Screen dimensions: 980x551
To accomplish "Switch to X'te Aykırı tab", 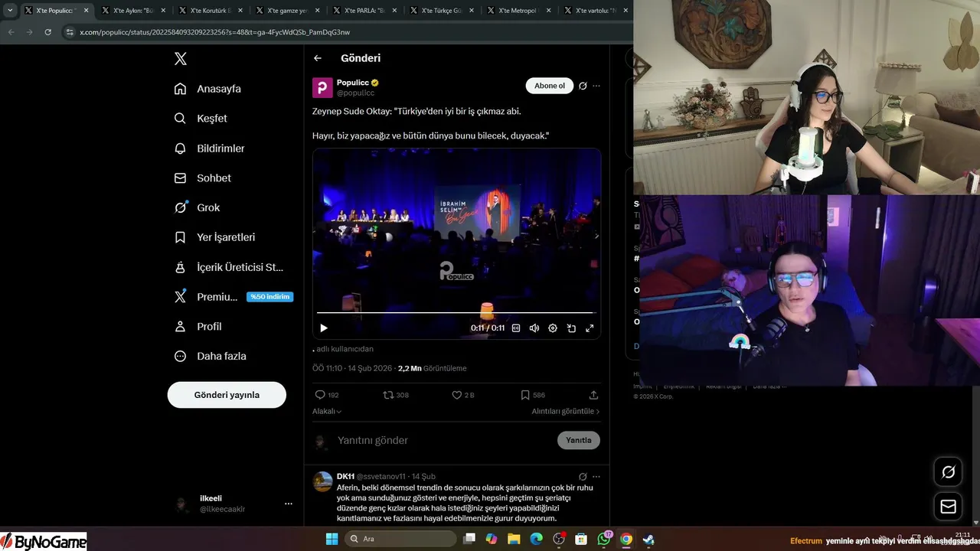I will pos(132,11).
